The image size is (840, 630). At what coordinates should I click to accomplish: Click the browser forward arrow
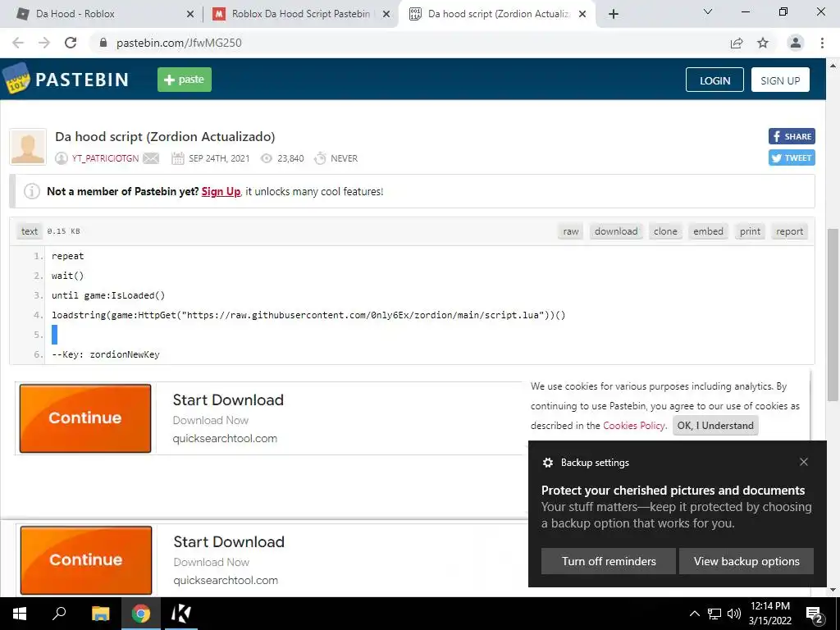[x=44, y=43]
